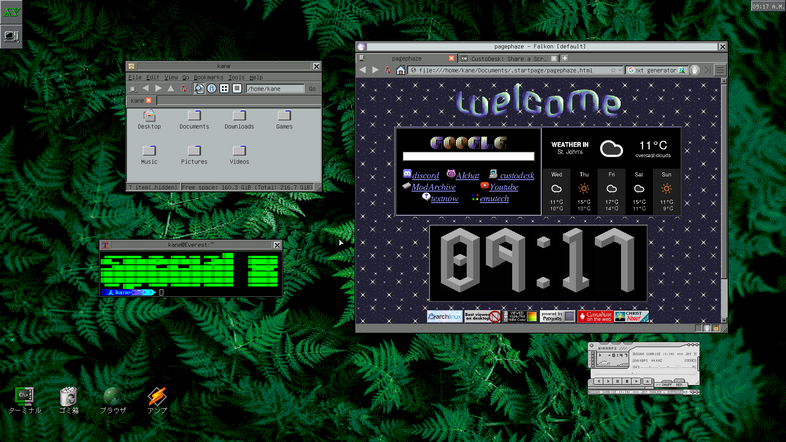Click the music player seek bar
Screen dimensions: 786x442
pyautogui.click(x=644, y=373)
